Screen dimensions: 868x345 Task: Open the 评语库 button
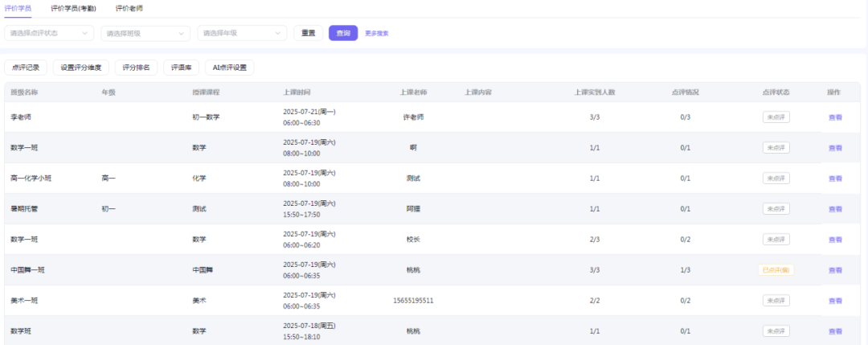(181, 68)
